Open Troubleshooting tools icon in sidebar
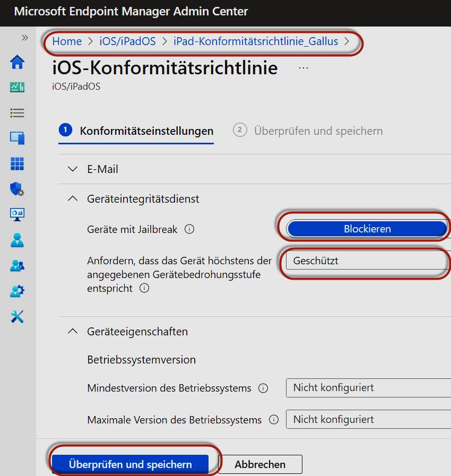This screenshot has height=476, width=451. [x=18, y=317]
